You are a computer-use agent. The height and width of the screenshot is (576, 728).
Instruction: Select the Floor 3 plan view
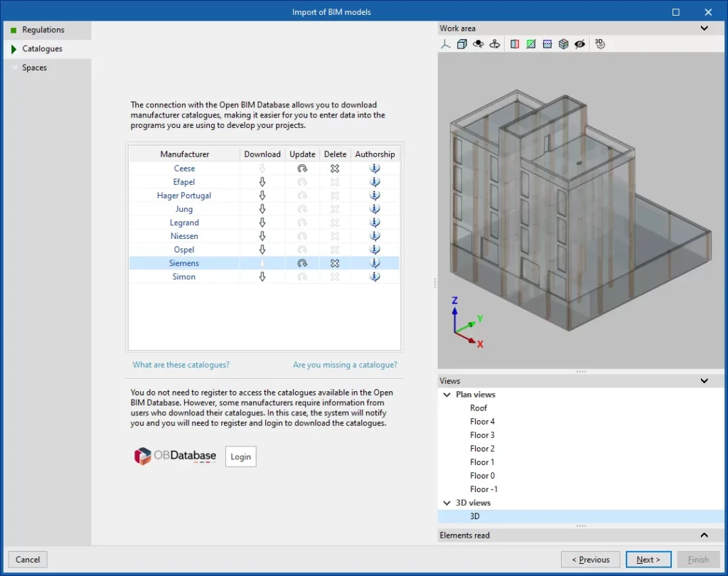tap(482, 434)
